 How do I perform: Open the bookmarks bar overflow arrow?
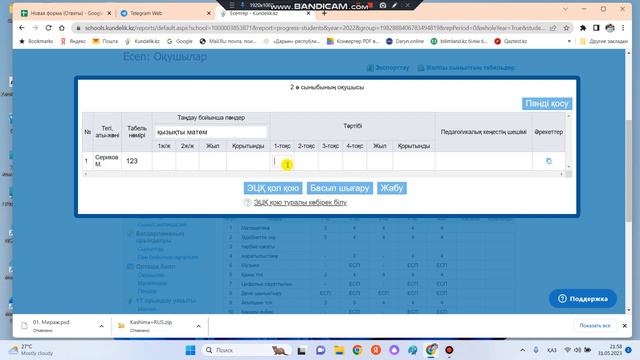click(569, 41)
